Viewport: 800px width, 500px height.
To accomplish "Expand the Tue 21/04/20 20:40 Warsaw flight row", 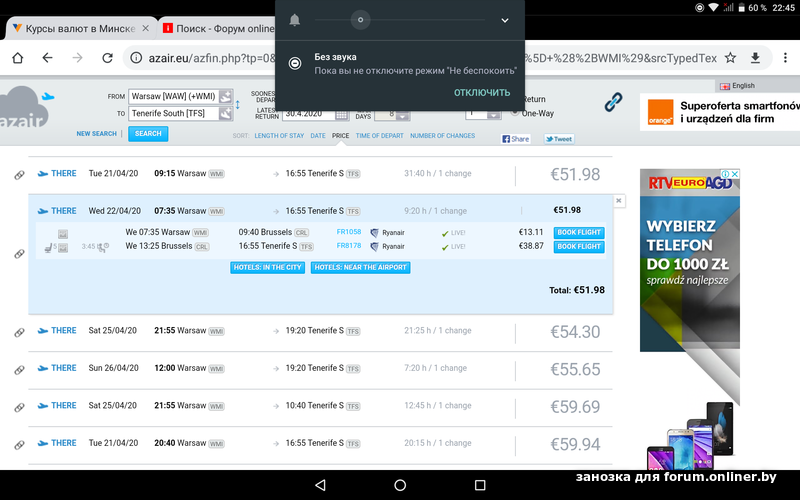I will click(320, 444).
